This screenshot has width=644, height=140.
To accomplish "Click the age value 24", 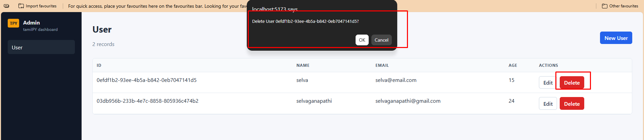I will click(511, 101).
